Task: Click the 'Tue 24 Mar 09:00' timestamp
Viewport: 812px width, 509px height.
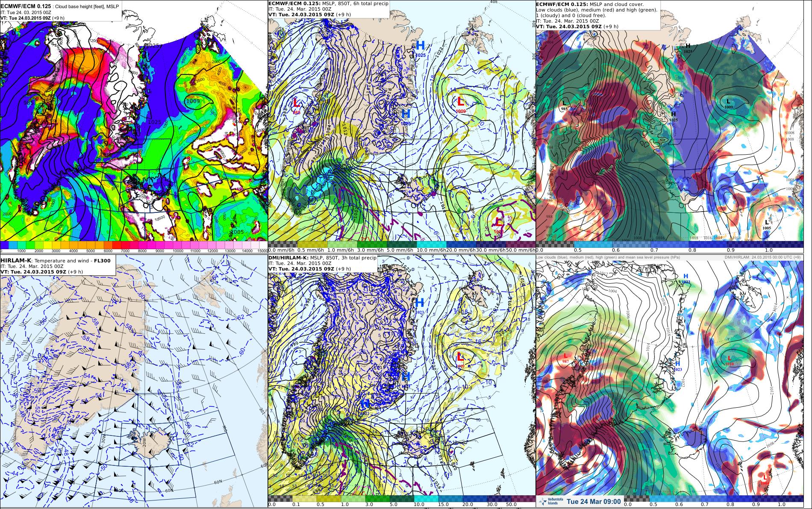Action: [594, 501]
